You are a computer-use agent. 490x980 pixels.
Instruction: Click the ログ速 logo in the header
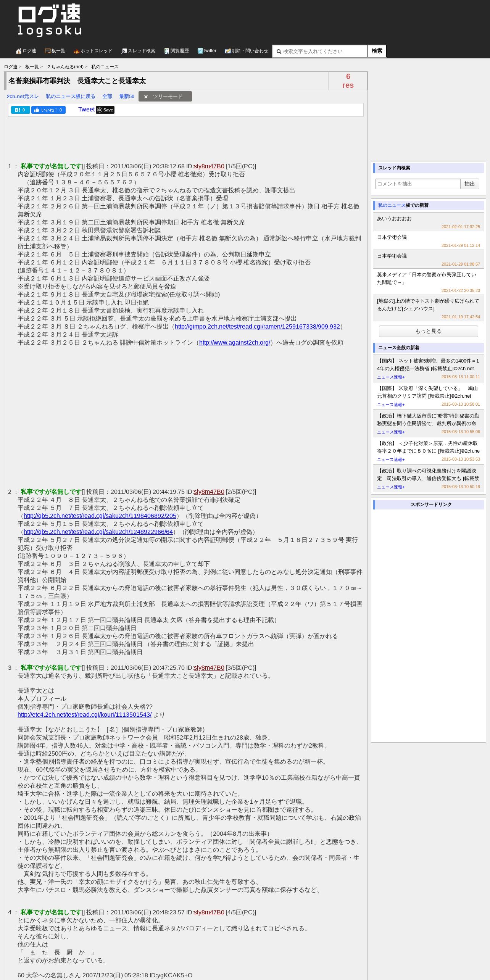coord(49,20)
